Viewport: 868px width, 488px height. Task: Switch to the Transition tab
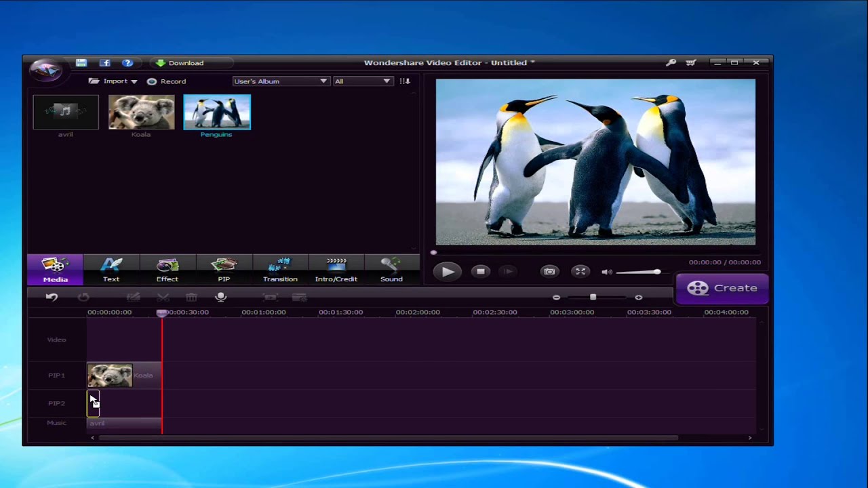(x=280, y=269)
